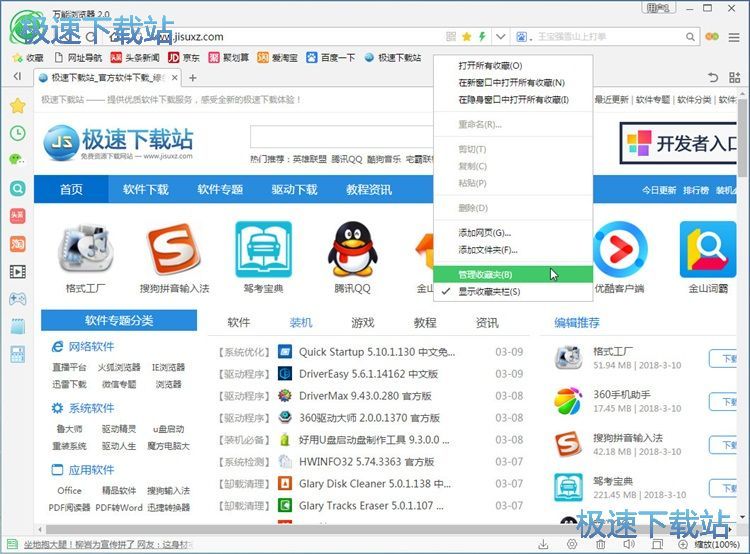The image size is (750, 554).
Task: Bookmark page with address bar star
Action: (467, 36)
